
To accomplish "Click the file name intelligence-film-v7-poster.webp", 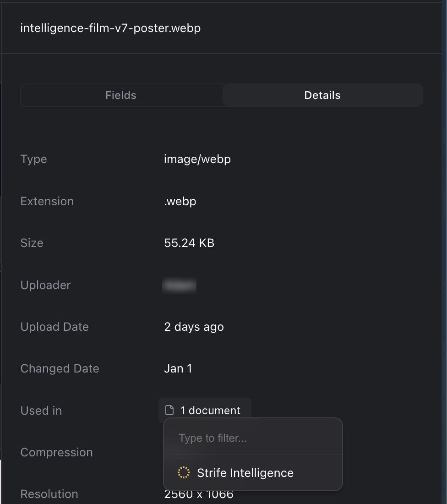I will pyautogui.click(x=110, y=28).
